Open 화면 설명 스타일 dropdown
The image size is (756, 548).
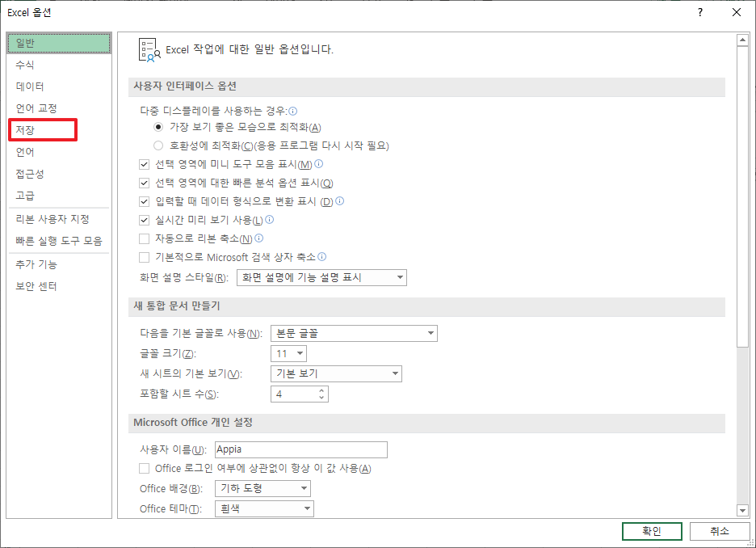tap(321, 277)
